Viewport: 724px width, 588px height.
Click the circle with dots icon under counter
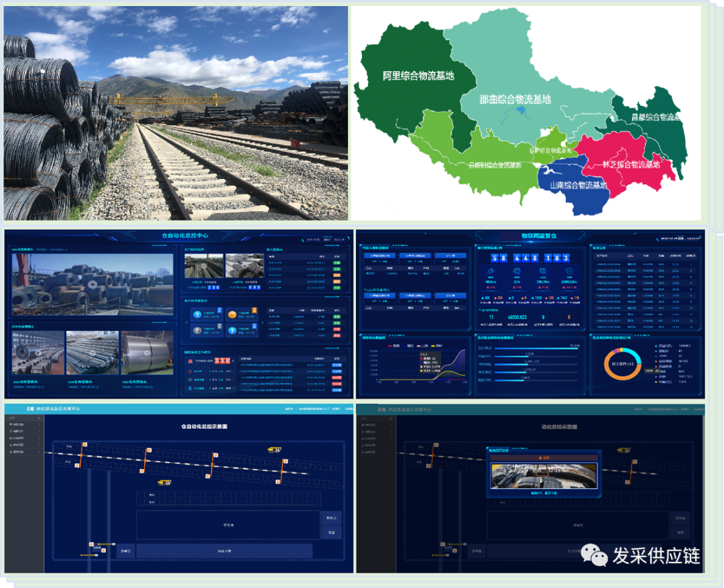569,271
